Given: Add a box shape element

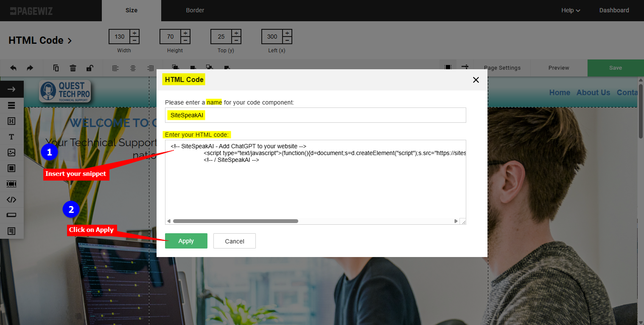Looking at the screenshot, I should click(11, 168).
